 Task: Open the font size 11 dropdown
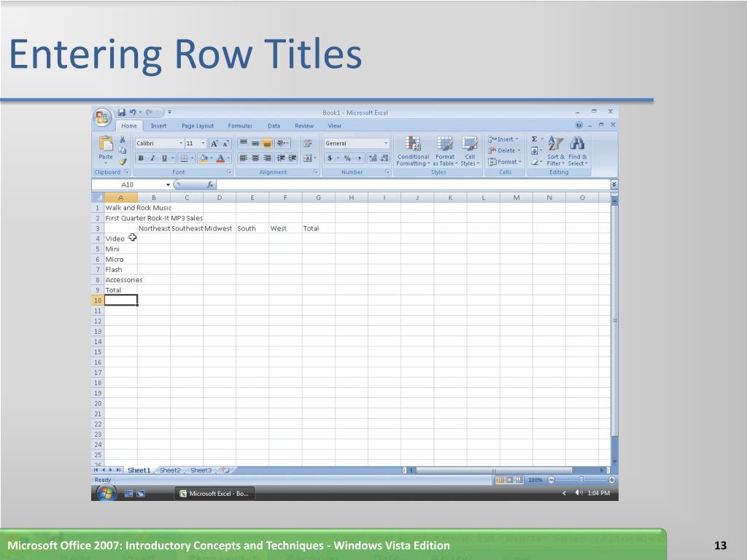[x=204, y=144]
